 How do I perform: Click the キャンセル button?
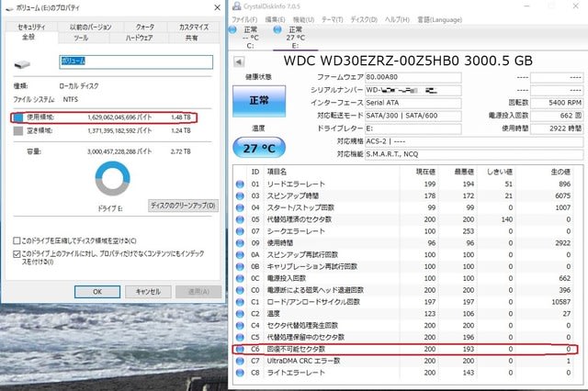pyautogui.click(x=148, y=292)
